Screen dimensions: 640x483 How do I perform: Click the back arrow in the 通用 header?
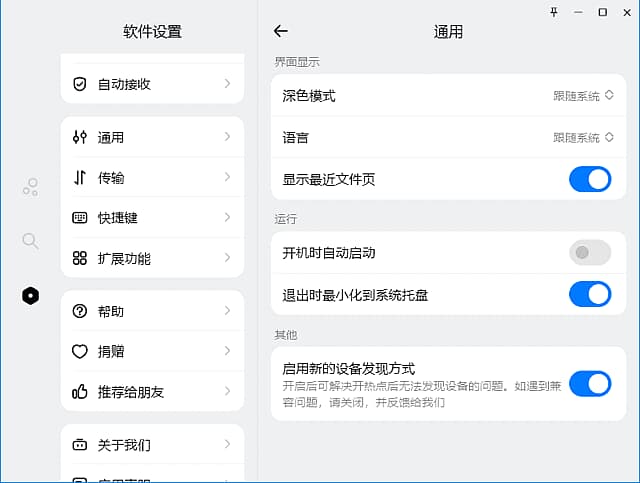point(281,32)
